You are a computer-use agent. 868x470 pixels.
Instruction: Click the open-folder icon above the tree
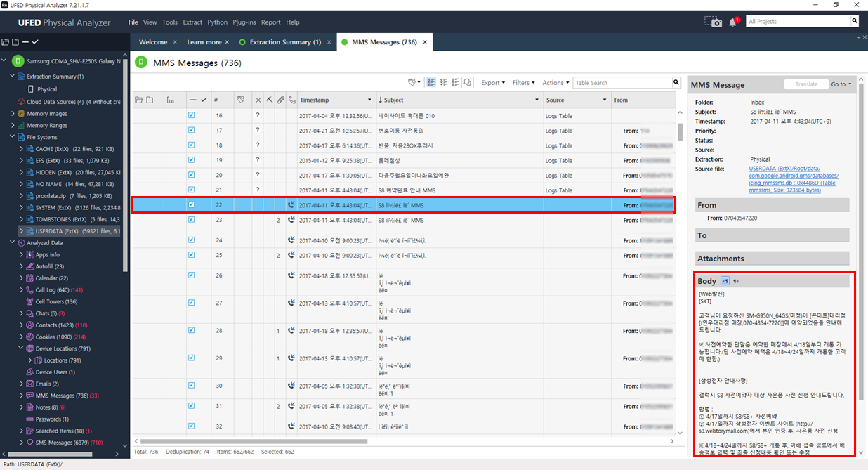point(6,43)
